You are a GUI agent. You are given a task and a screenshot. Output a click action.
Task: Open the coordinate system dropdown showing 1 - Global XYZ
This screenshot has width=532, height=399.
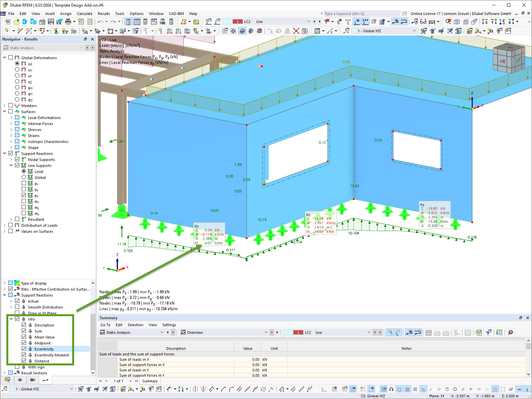414,31
